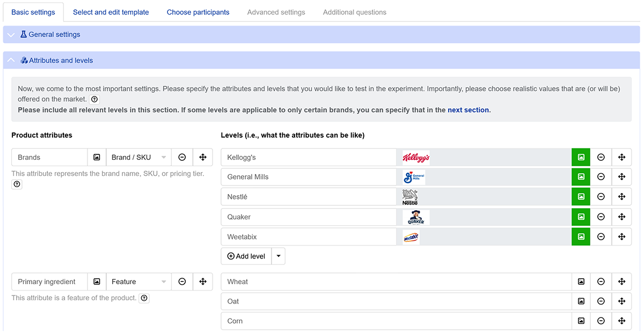
Task: Edit the Primary ingredient name field
Action: 49,282
